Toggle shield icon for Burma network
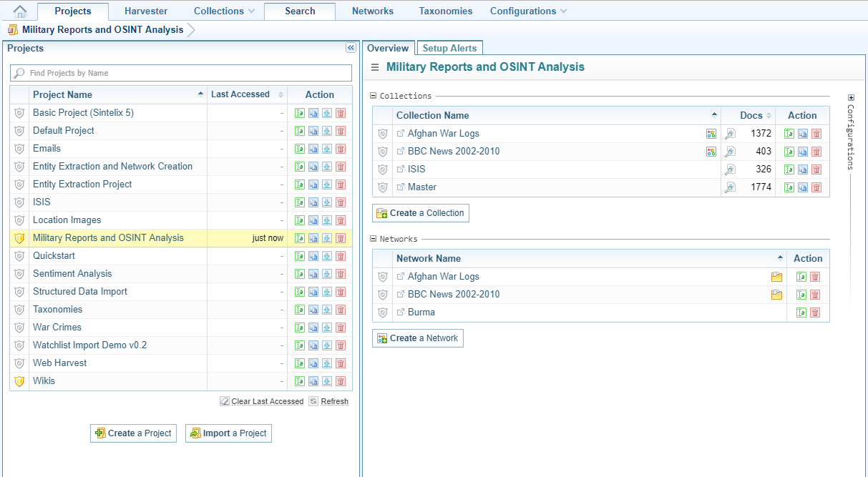This screenshot has width=868, height=477. click(383, 313)
